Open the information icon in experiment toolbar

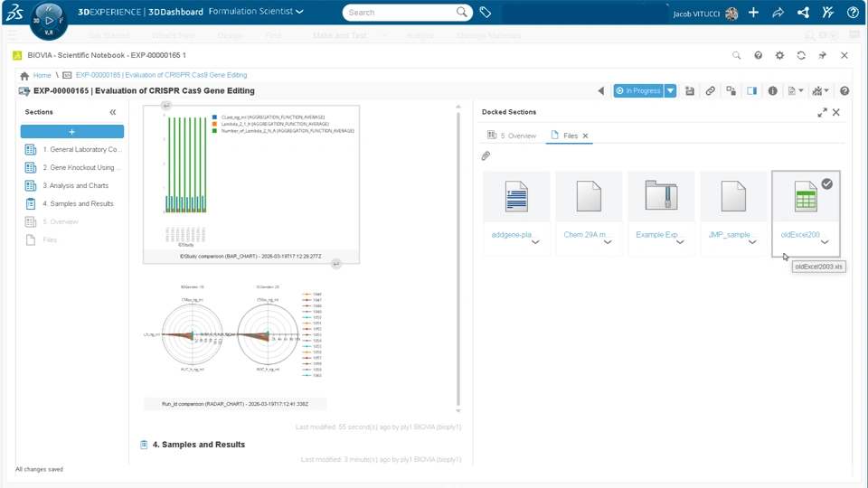[773, 90]
